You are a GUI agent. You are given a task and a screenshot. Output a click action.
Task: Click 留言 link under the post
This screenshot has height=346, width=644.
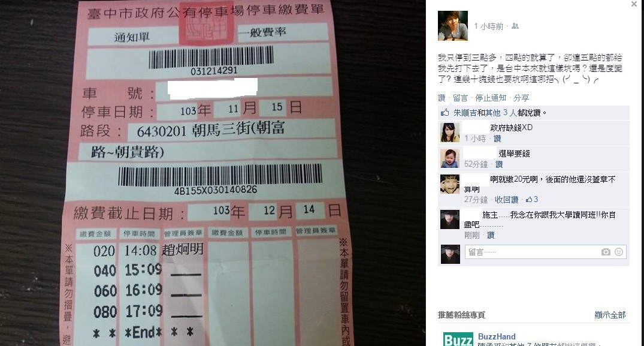pyautogui.click(x=461, y=98)
